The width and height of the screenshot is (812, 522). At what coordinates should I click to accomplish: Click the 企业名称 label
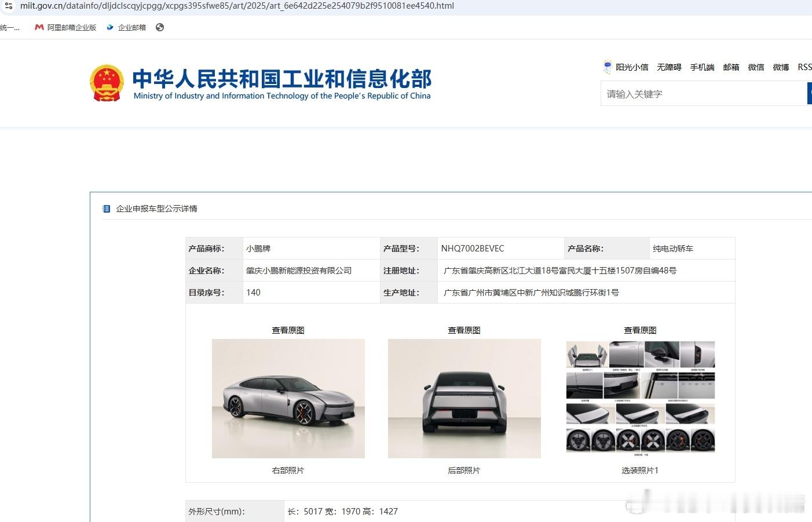tap(206, 271)
